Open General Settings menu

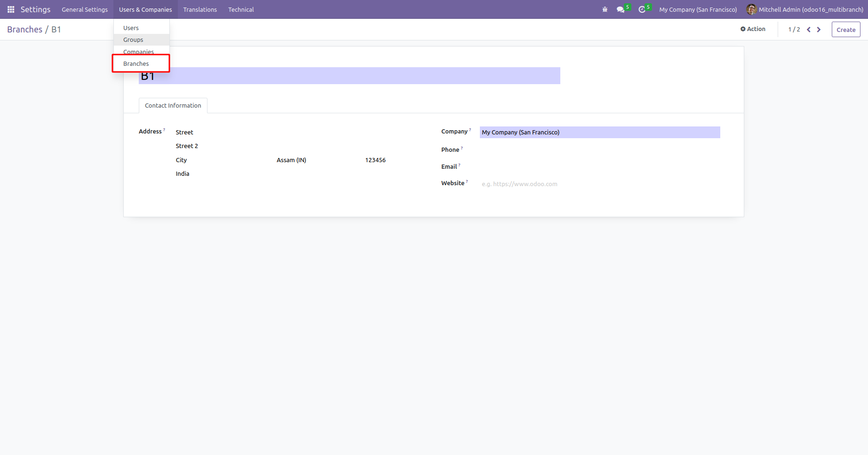point(85,9)
